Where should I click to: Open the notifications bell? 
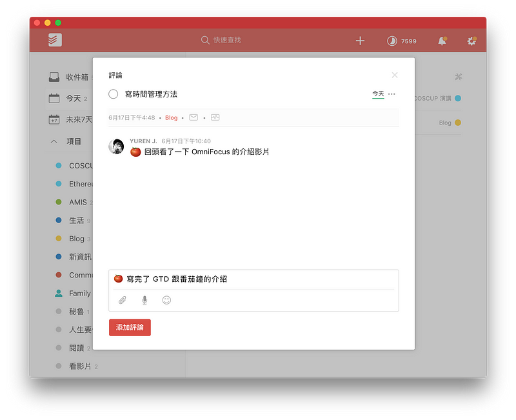(442, 41)
